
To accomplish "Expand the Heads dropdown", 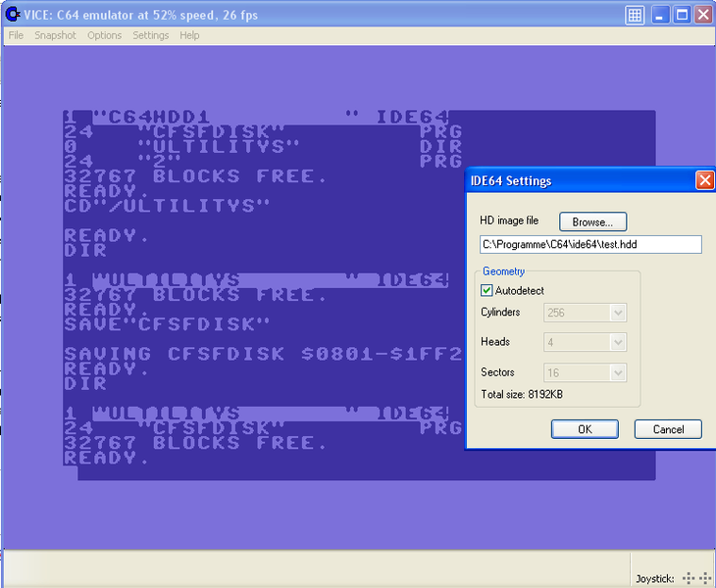I will (x=618, y=343).
